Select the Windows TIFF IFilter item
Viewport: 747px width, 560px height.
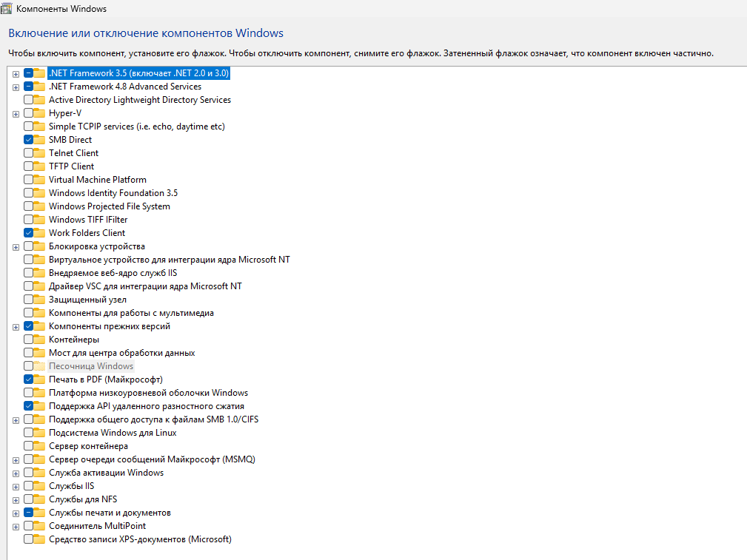tap(88, 220)
